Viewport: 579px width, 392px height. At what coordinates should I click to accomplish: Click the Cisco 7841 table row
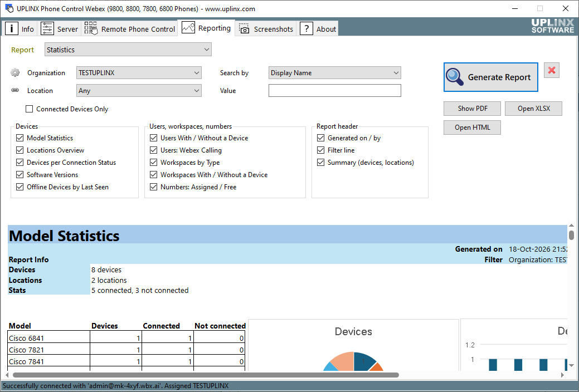126,361
